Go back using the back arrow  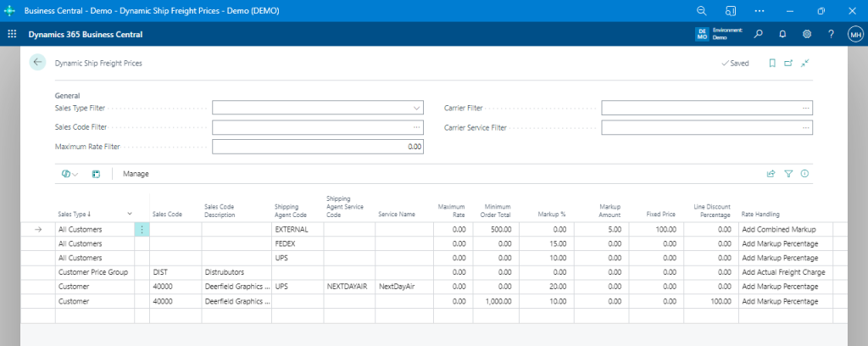click(x=37, y=63)
